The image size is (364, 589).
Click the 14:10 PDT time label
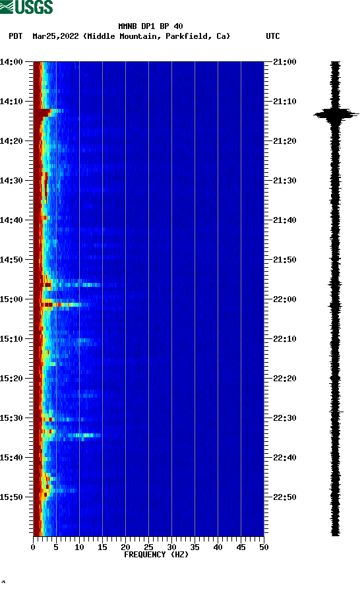[x=11, y=102]
